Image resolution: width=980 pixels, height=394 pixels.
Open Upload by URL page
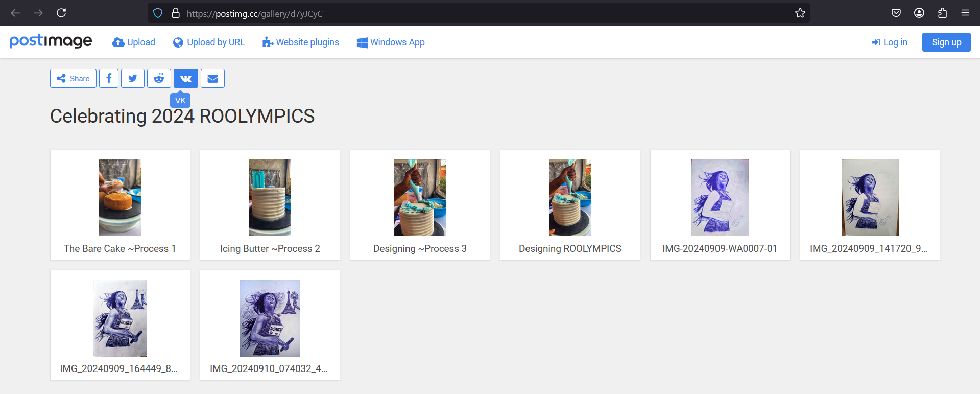(209, 42)
